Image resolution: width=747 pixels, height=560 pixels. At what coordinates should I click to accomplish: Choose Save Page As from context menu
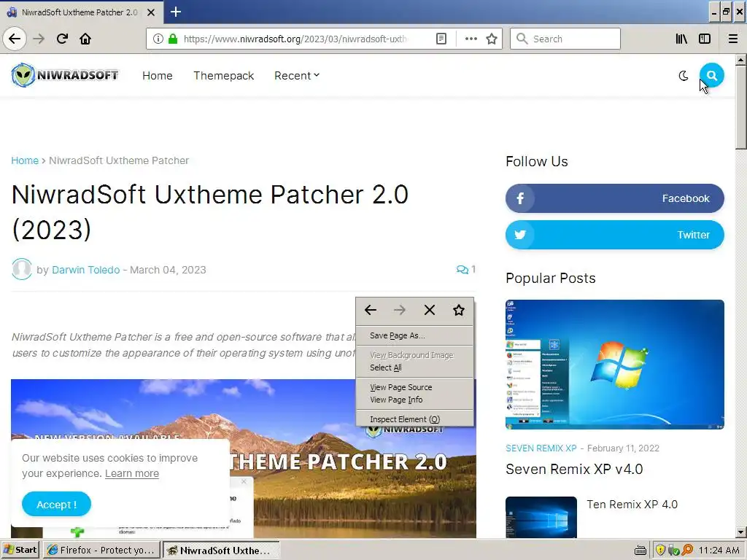click(414, 335)
